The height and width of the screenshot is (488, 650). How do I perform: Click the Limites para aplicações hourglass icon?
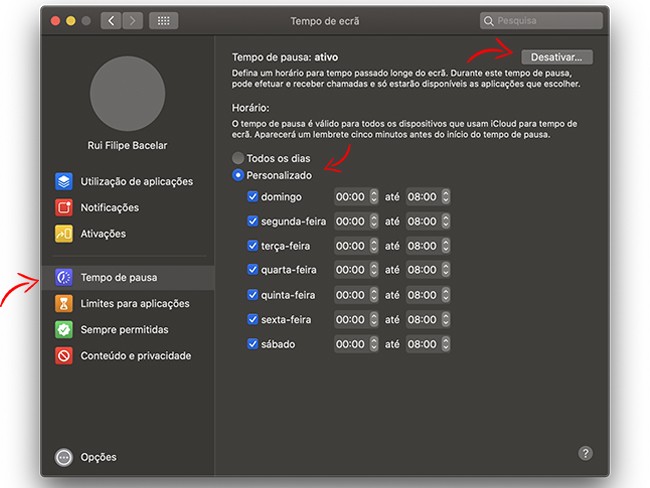64,304
